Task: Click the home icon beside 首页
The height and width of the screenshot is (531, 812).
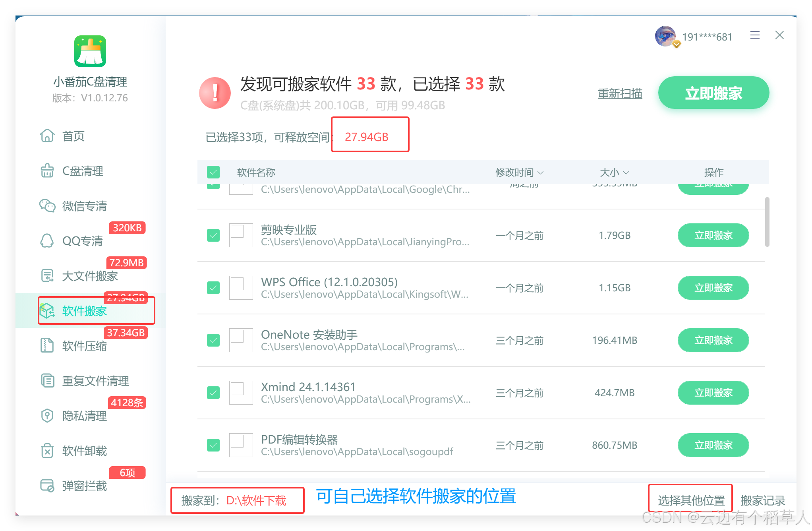Action: pyautogui.click(x=47, y=136)
